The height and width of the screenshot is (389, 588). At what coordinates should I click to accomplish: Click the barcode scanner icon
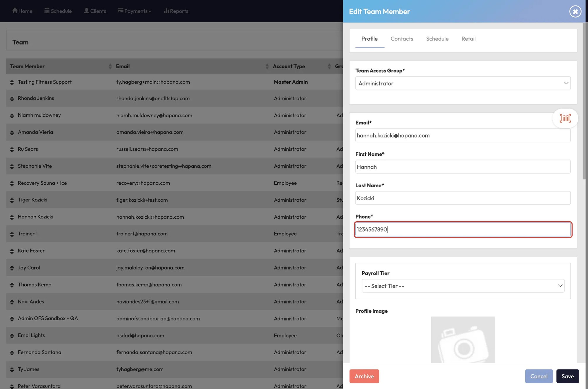[x=565, y=118]
